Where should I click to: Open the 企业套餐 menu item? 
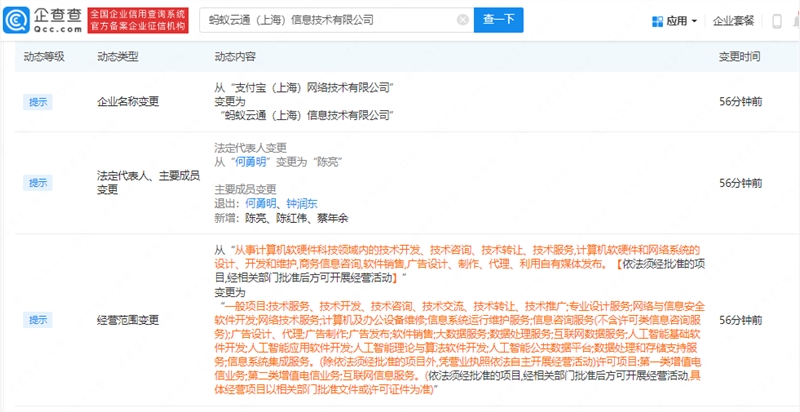(733, 21)
